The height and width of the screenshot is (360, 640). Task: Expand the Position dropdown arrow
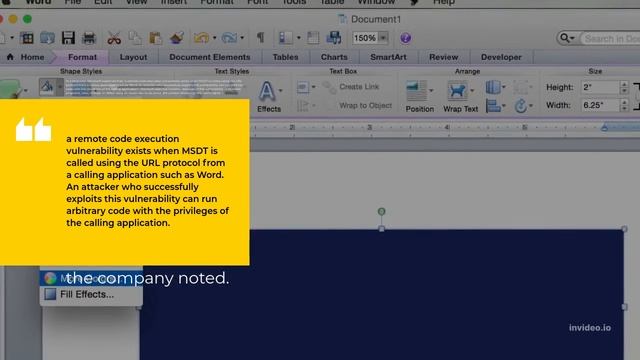tap(431, 91)
